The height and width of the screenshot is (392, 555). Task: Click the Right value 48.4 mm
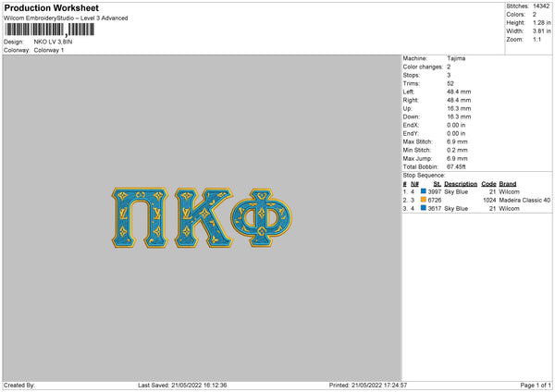[x=459, y=100]
